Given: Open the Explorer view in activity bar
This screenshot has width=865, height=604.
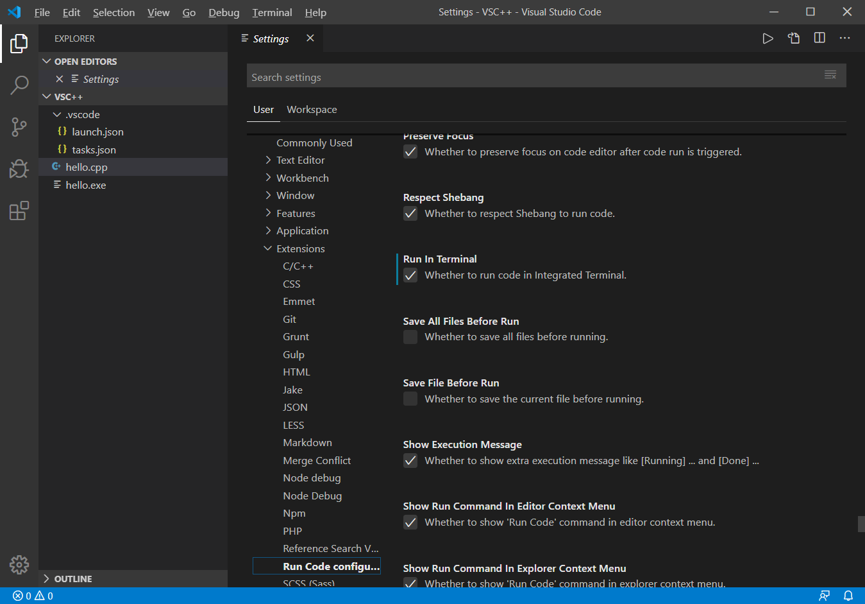Looking at the screenshot, I should coord(19,43).
